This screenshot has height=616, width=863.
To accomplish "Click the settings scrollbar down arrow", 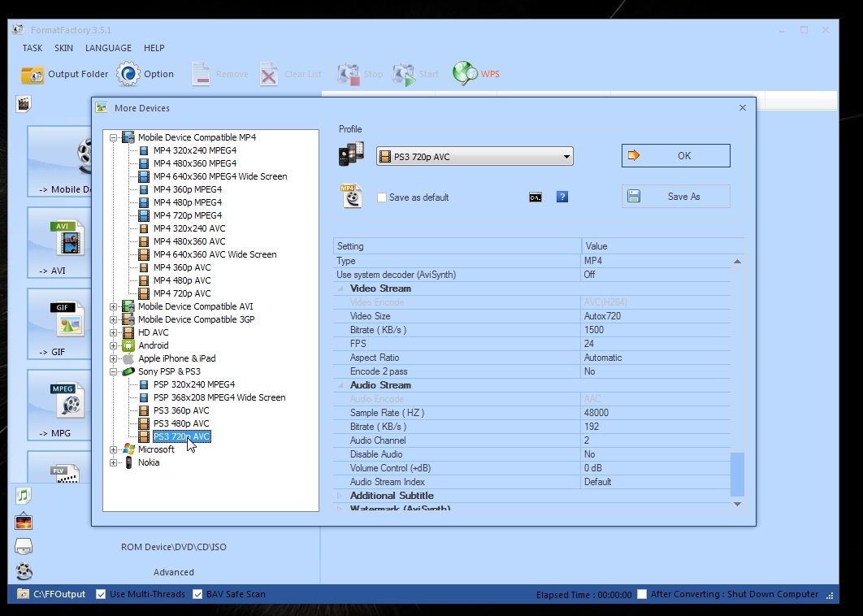I will pos(737,504).
